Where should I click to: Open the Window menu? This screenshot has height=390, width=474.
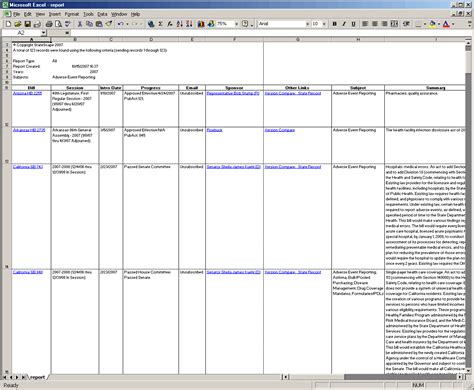tap(119, 14)
